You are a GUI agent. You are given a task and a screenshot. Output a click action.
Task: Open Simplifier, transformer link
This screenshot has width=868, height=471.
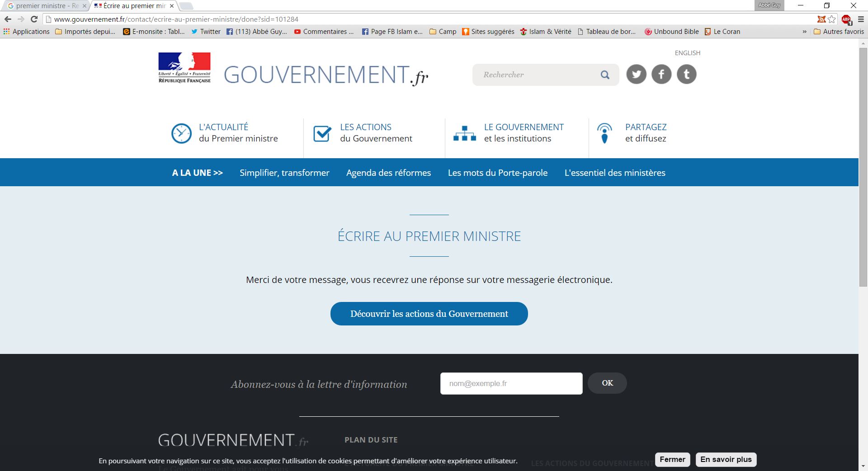[284, 173]
